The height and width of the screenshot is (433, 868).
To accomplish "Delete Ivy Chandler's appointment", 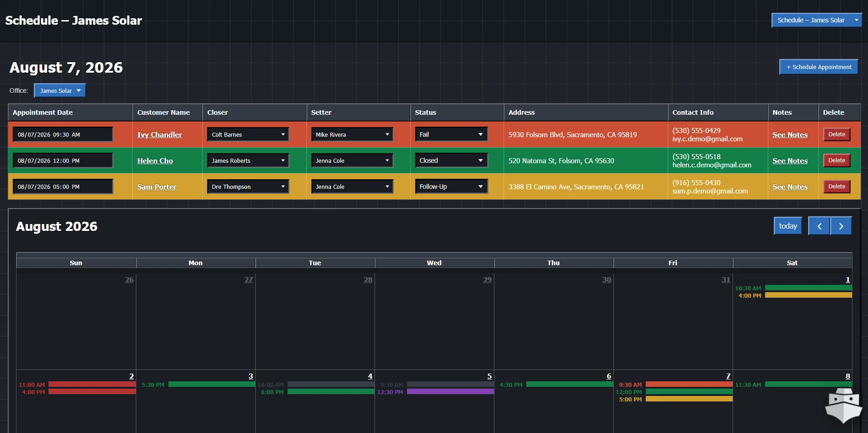I will 837,134.
